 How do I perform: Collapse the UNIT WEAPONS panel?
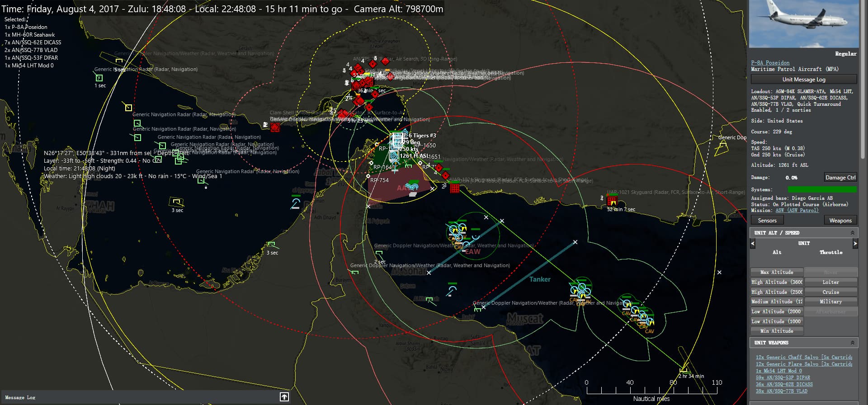(853, 343)
